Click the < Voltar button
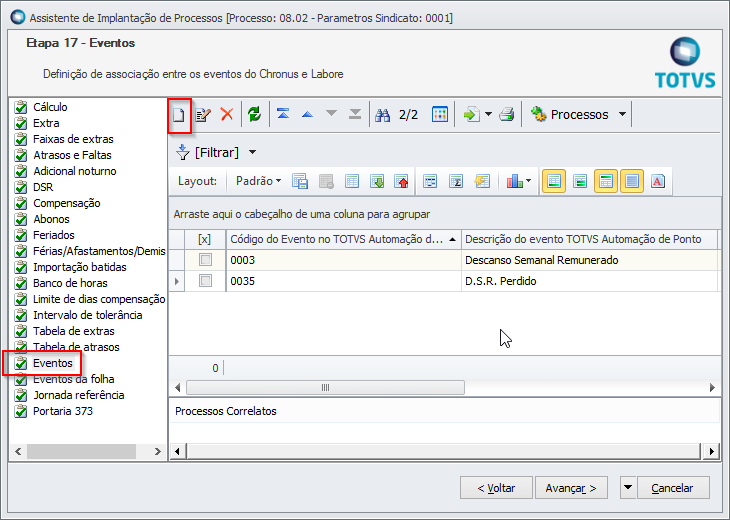This screenshot has height=520, width=730. (496, 488)
